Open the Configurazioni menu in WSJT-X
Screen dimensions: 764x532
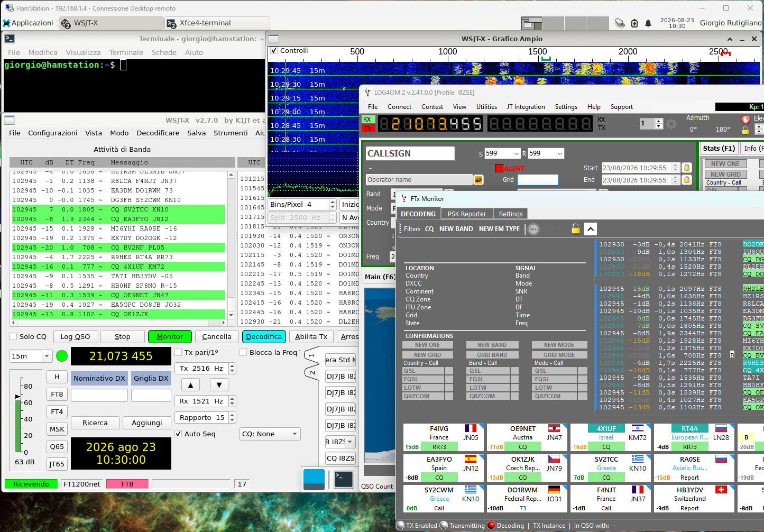click(x=53, y=133)
